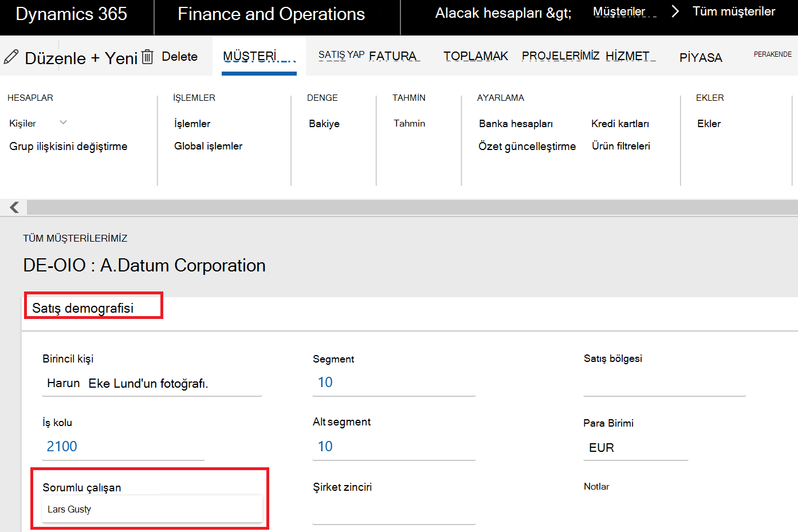Click the + Yeni button

[114, 58]
